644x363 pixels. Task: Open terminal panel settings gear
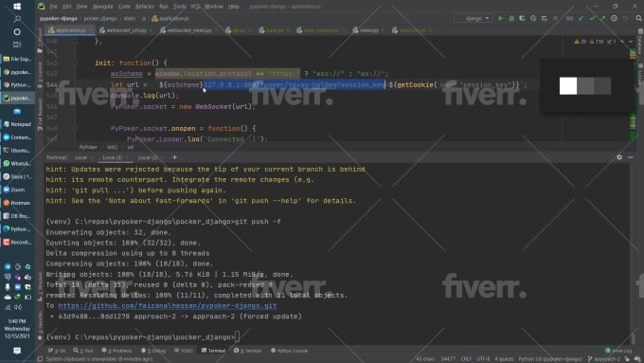coord(619,157)
